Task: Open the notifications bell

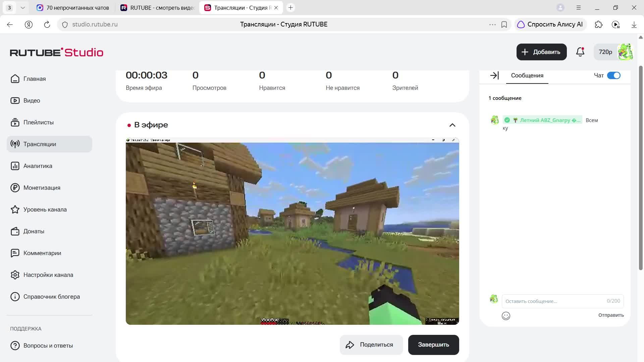Action: pyautogui.click(x=580, y=52)
